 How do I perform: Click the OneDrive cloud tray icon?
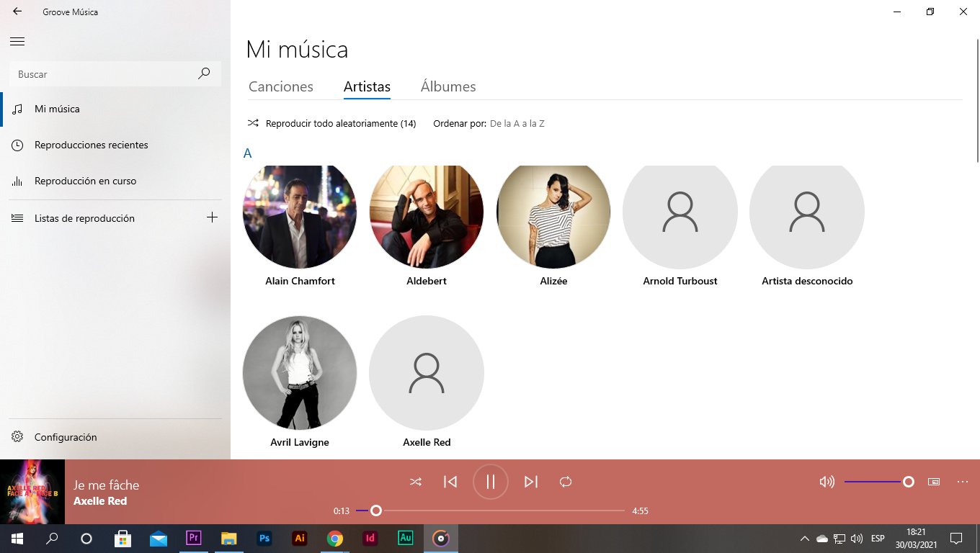822,539
